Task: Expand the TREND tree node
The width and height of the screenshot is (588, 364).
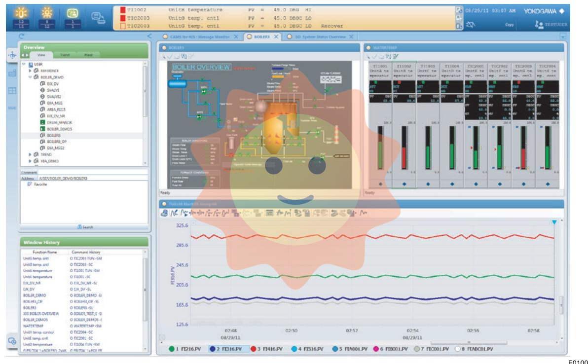Action: tap(29, 154)
